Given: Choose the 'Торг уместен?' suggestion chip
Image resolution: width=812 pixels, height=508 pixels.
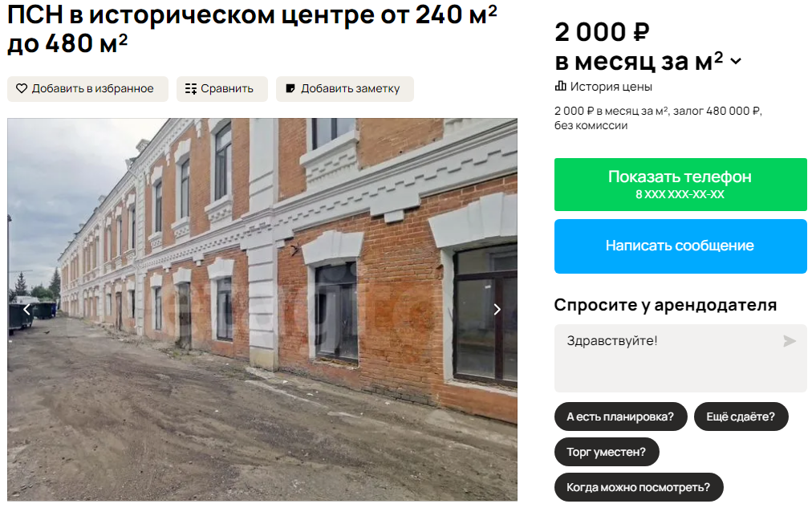Looking at the screenshot, I should 607,452.
